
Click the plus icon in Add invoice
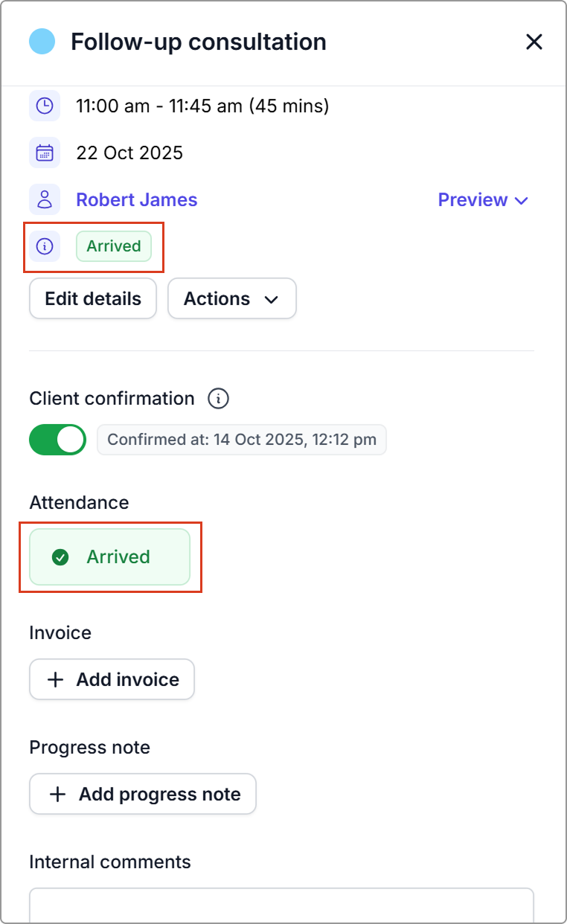pyautogui.click(x=56, y=679)
